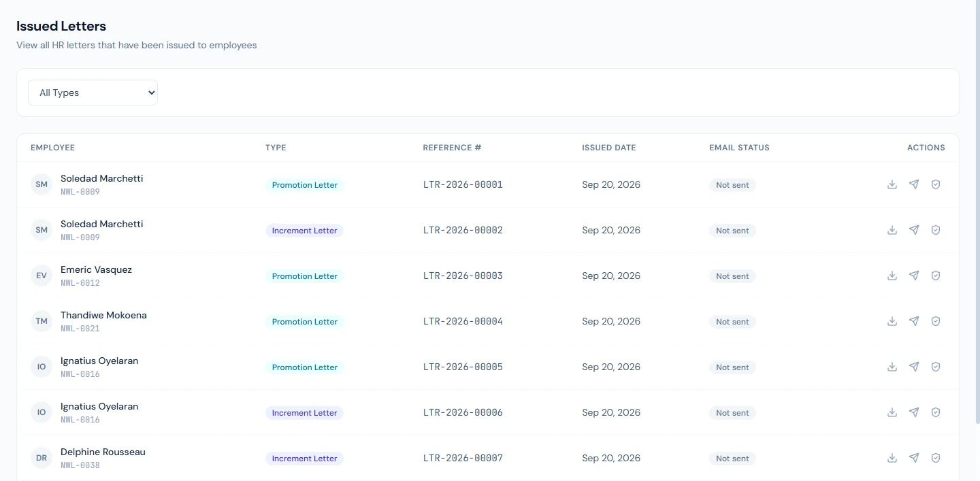This screenshot has height=481, width=980.
Task: Send Delphine Rousseau's letter by email
Action: [914, 458]
